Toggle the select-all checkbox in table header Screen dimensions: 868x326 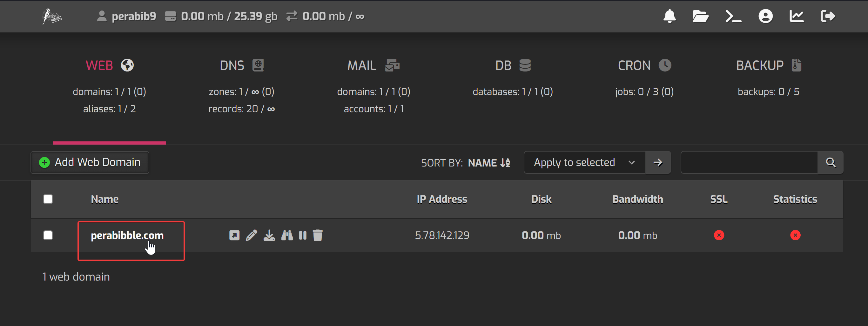48,199
